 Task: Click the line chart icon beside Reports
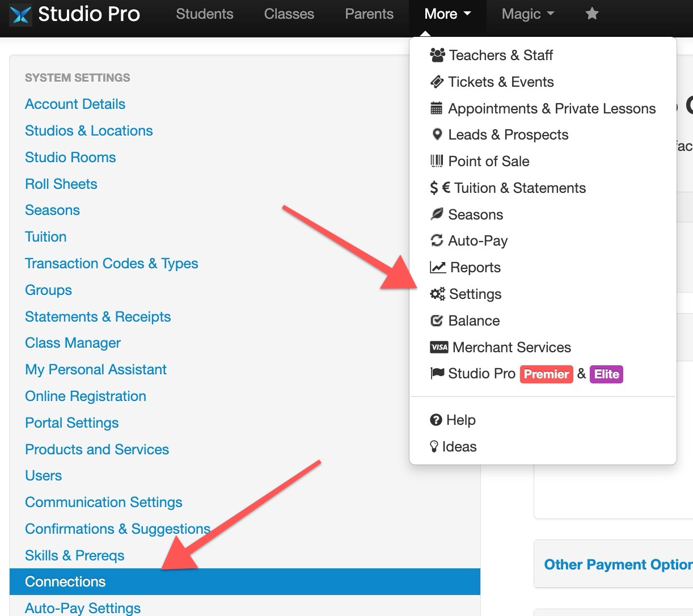438,267
